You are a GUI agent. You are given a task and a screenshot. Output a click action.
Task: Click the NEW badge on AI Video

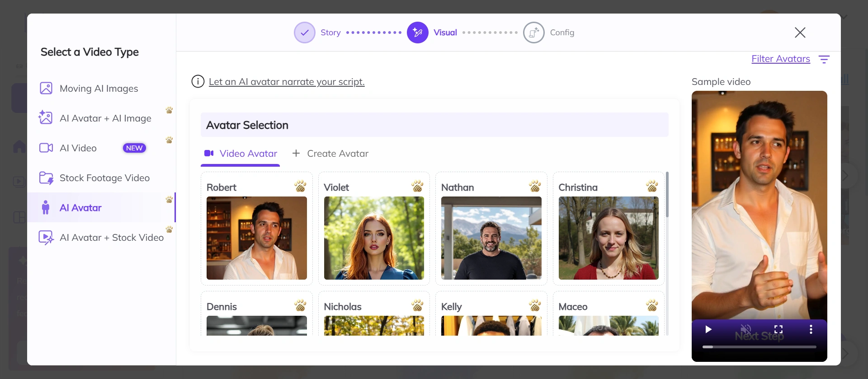[x=134, y=148]
